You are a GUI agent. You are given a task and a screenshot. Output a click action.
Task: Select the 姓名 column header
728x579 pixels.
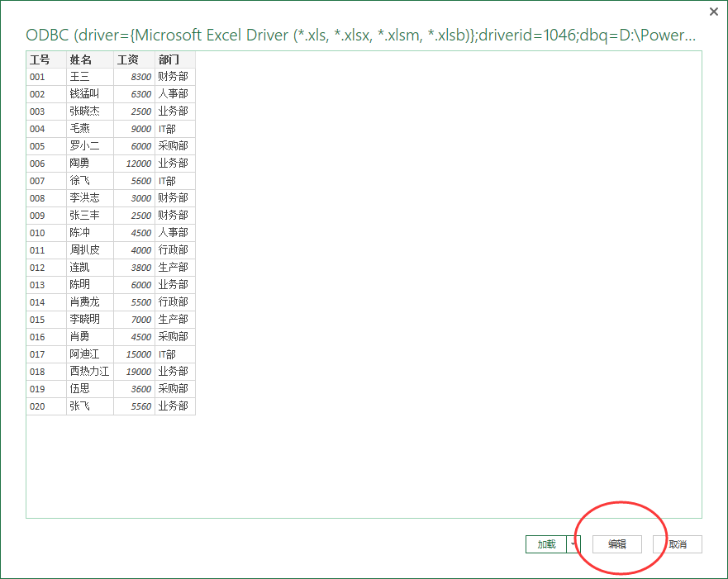[89, 59]
